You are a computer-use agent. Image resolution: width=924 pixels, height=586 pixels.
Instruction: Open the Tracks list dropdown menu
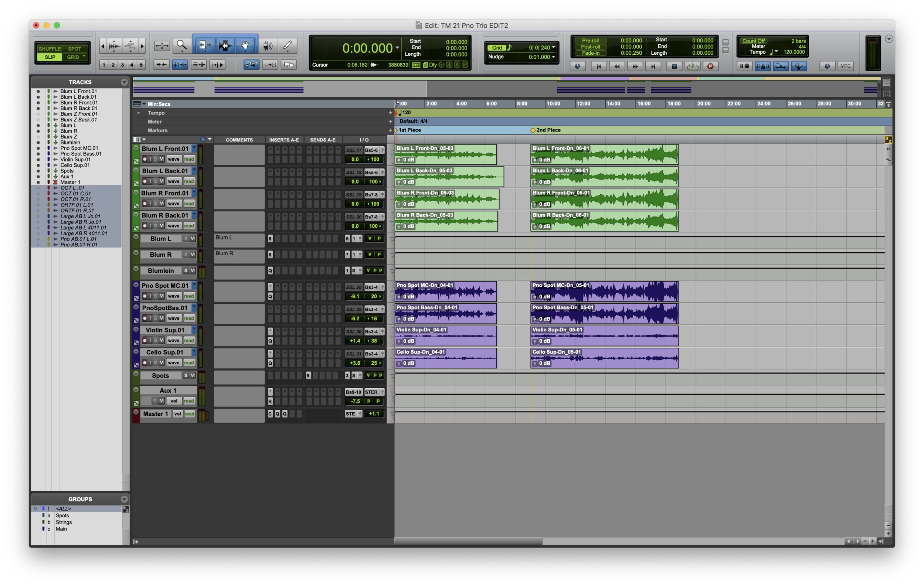(124, 82)
